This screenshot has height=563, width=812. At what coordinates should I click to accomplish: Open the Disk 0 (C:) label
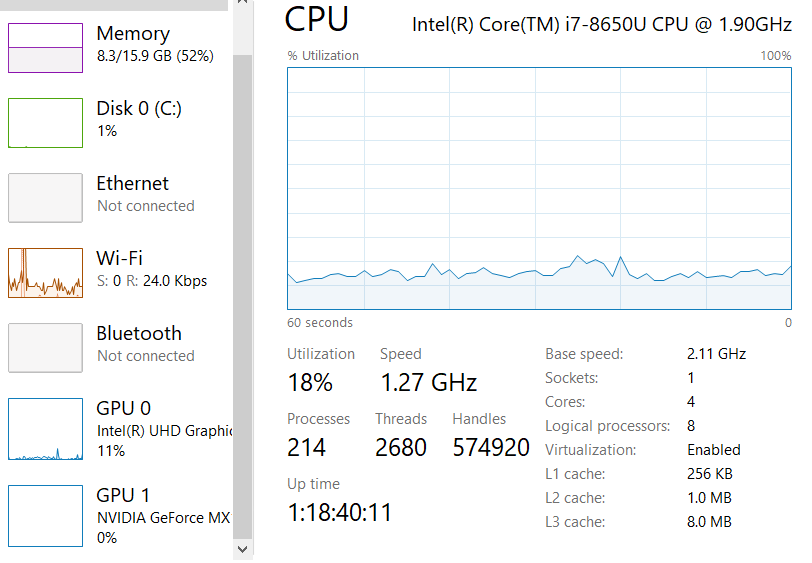(139, 109)
